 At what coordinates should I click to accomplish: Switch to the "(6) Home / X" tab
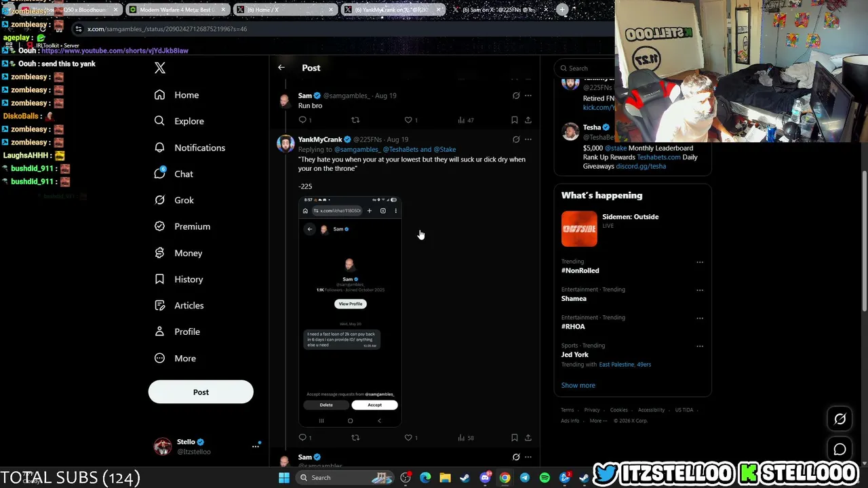coord(285,10)
